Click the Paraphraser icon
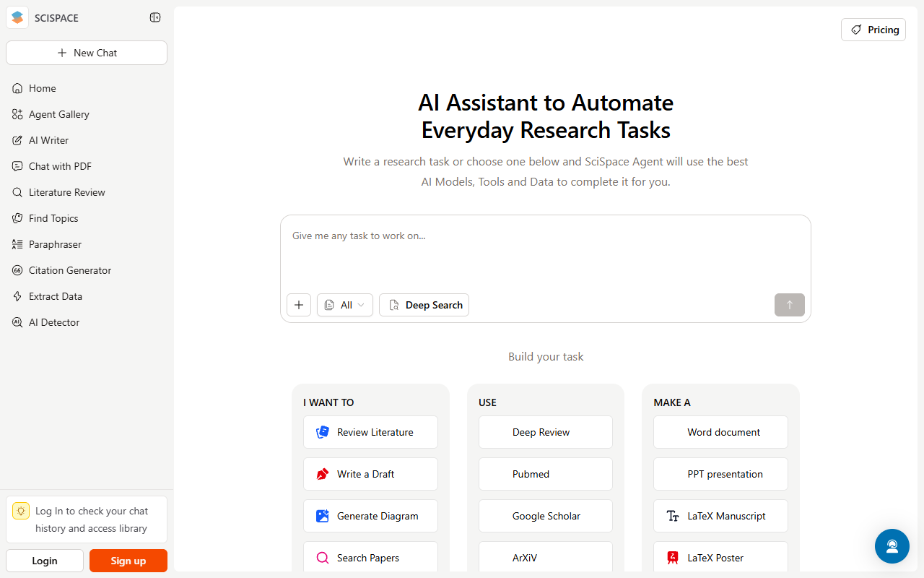The height and width of the screenshot is (578, 924). coord(17,244)
